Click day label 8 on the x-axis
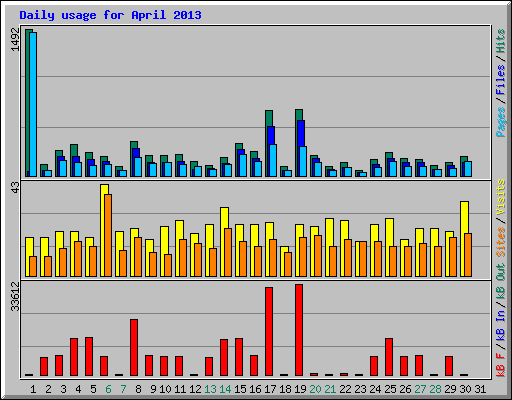 (x=138, y=389)
